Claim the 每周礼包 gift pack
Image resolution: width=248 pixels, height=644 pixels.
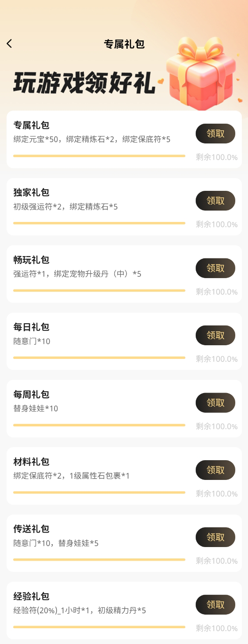pos(215,403)
